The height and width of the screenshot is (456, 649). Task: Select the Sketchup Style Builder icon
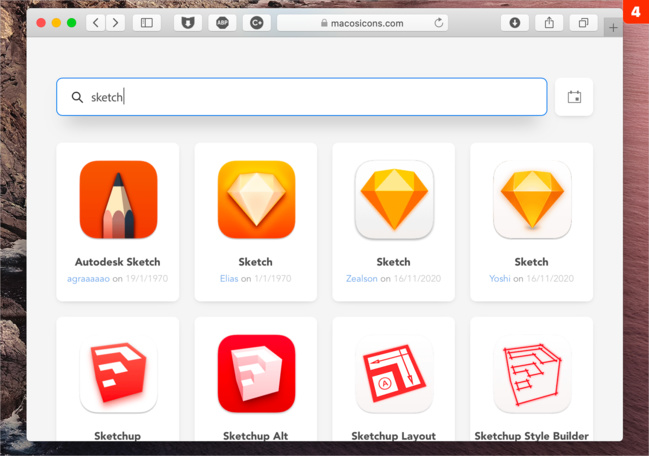(532, 374)
